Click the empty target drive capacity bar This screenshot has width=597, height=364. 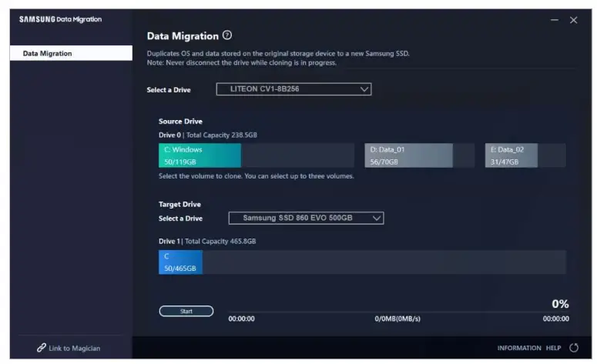coord(384,262)
